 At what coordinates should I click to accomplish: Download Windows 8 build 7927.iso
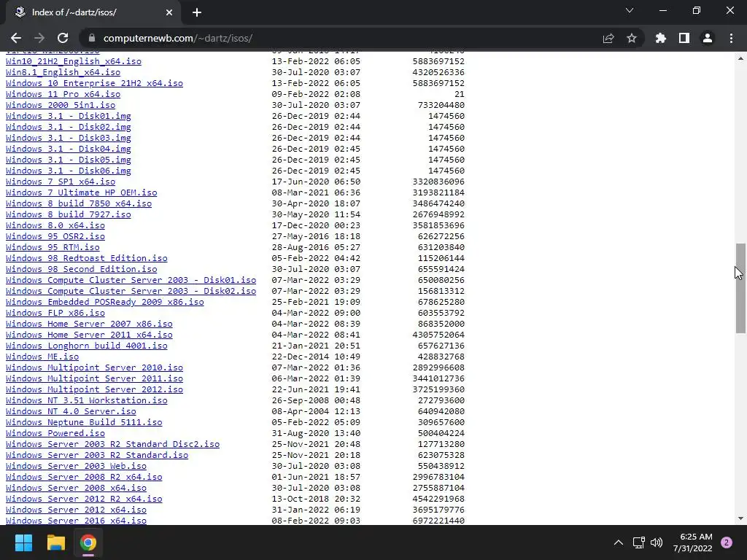pyautogui.click(x=68, y=215)
